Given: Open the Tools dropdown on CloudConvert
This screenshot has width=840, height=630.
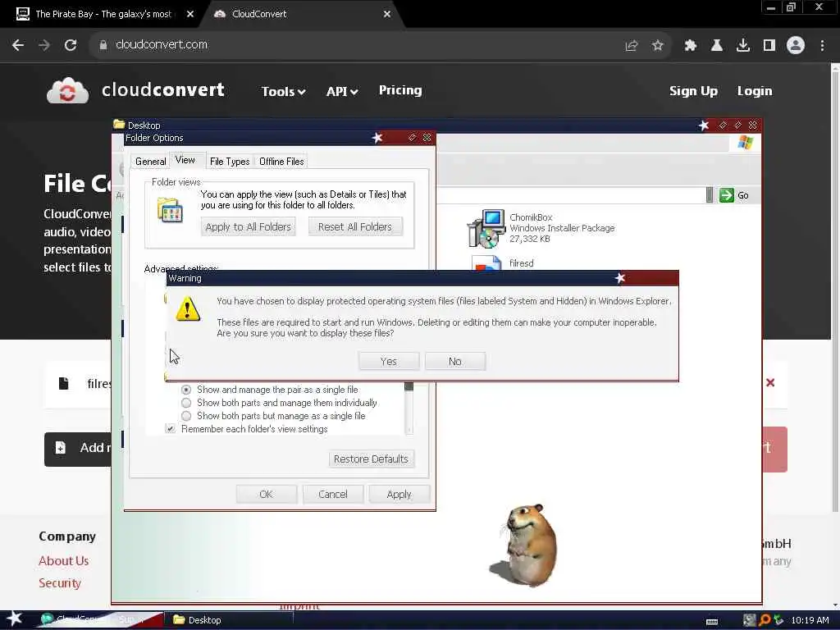Looking at the screenshot, I should [x=283, y=92].
